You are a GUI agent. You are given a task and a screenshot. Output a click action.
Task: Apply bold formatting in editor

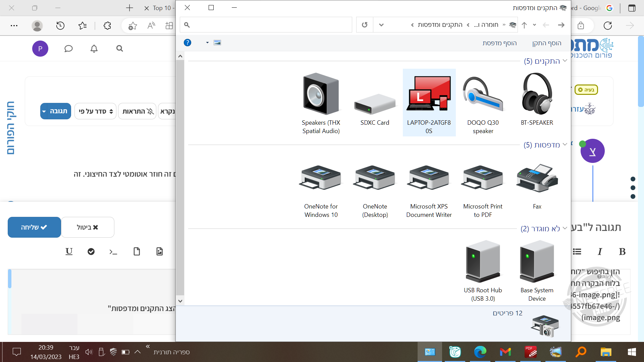point(622,251)
